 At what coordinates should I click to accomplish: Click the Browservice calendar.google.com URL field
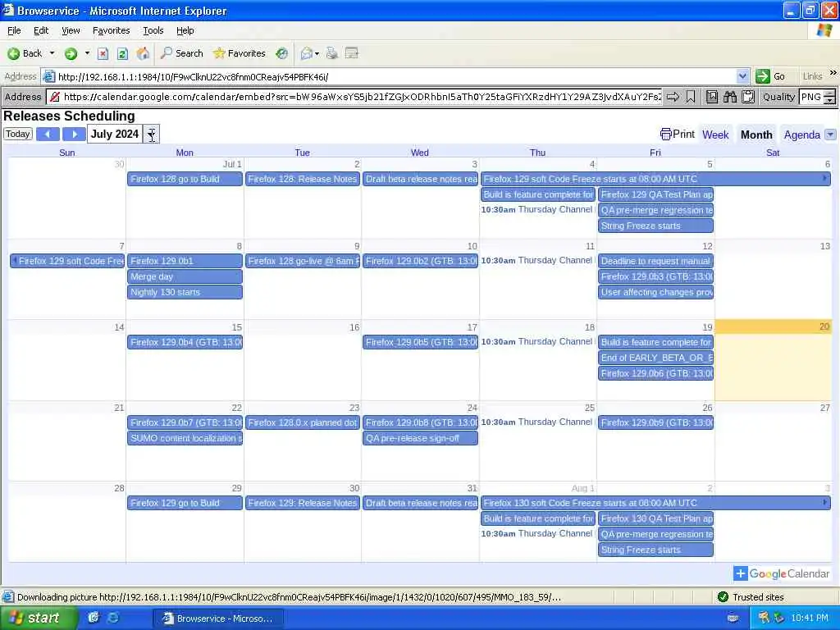tap(362, 97)
